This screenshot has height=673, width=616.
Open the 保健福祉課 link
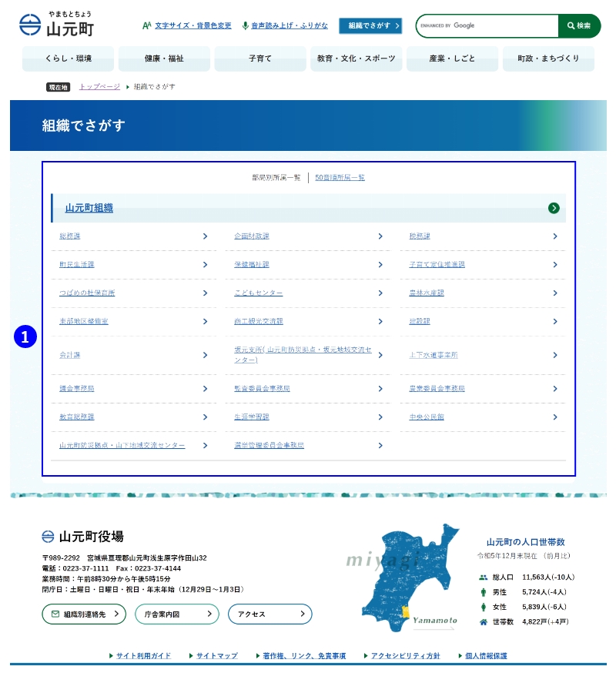coord(252,264)
